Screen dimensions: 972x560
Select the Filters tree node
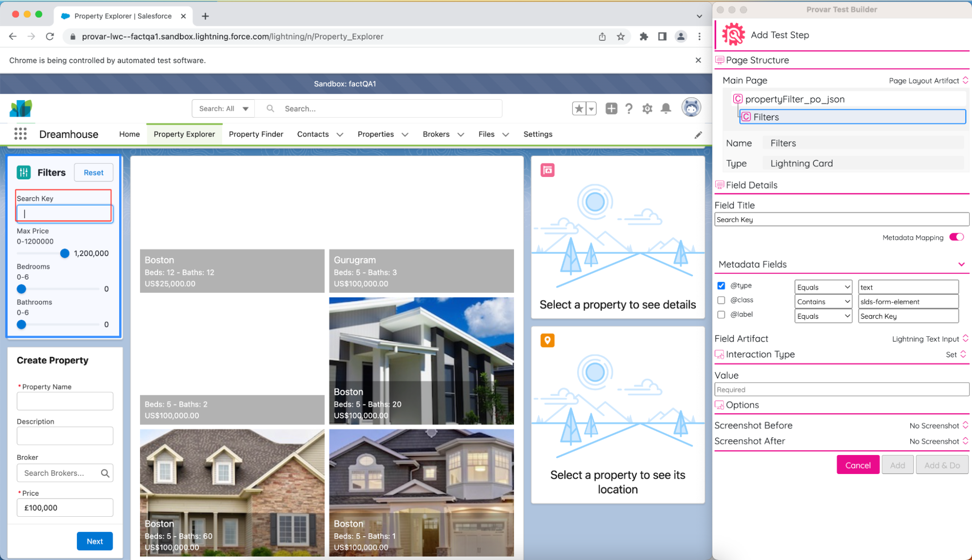click(x=852, y=117)
